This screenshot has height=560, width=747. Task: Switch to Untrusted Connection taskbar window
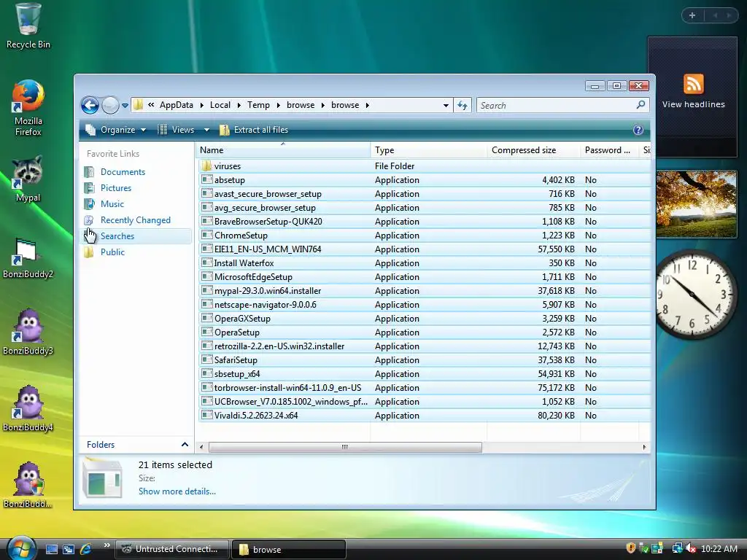(x=172, y=549)
